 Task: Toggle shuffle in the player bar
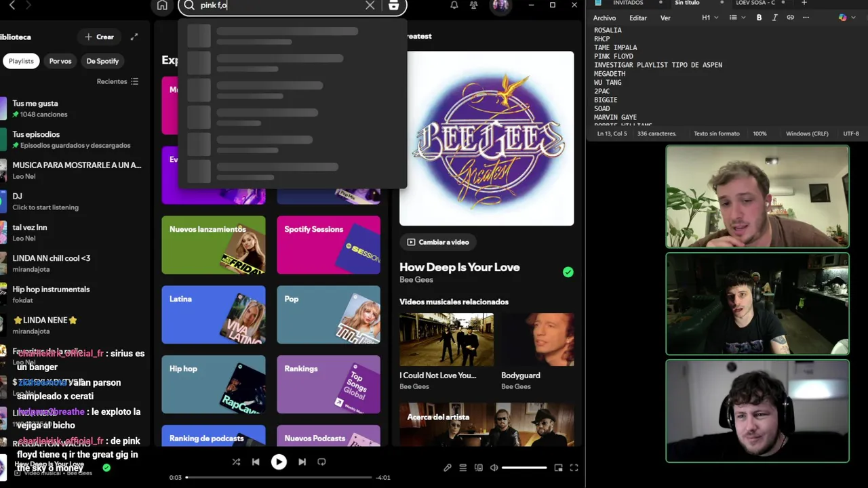point(236,462)
